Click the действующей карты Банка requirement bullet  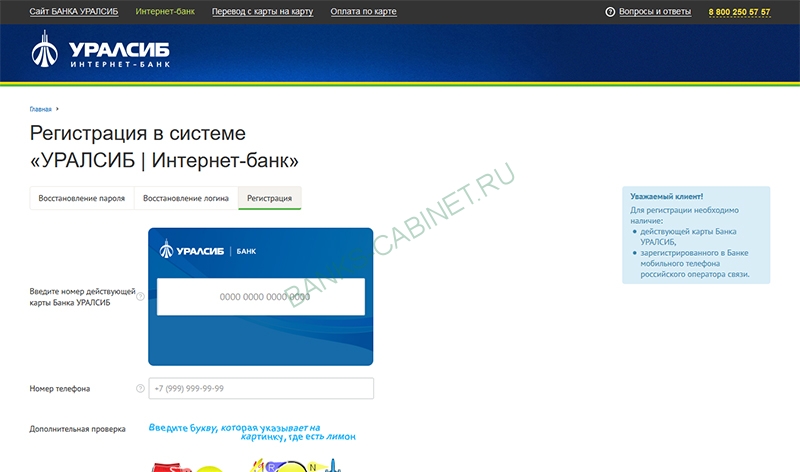(x=688, y=237)
